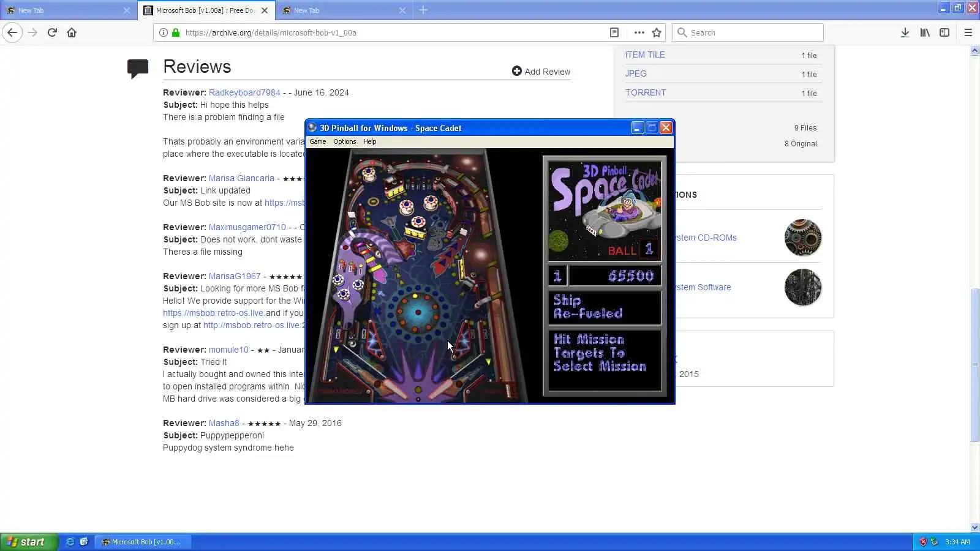980x551 pixels.
Task: Open the System CD-ROMs collection link
Action: click(706, 238)
